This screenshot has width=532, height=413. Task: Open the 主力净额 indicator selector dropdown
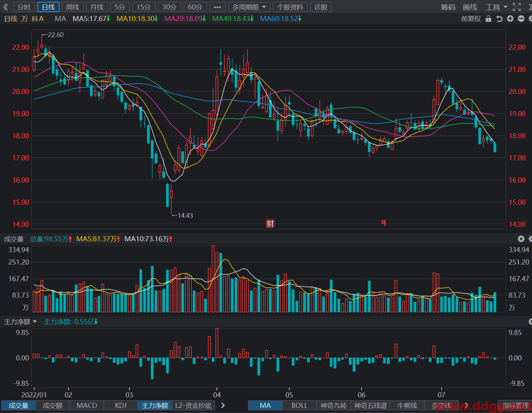20,322
